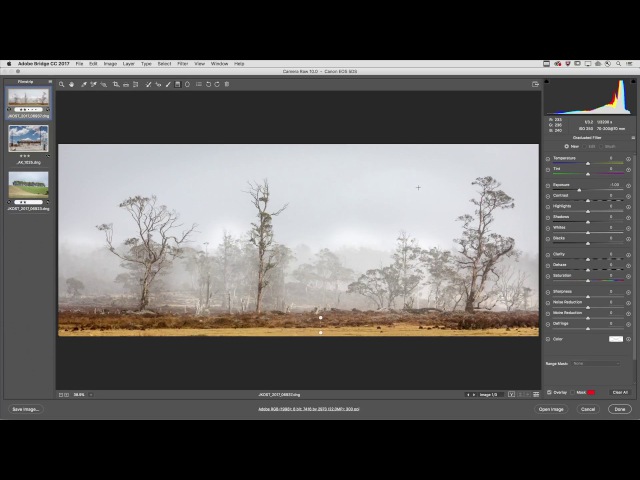Select the Red Eye Removal tool
This screenshot has width=640, height=480.
pyautogui.click(x=158, y=84)
